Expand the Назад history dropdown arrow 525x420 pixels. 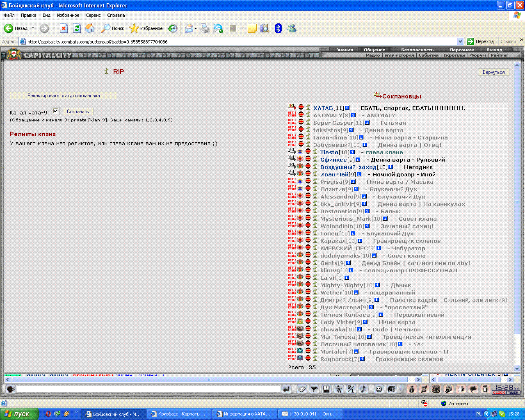coord(33,28)
